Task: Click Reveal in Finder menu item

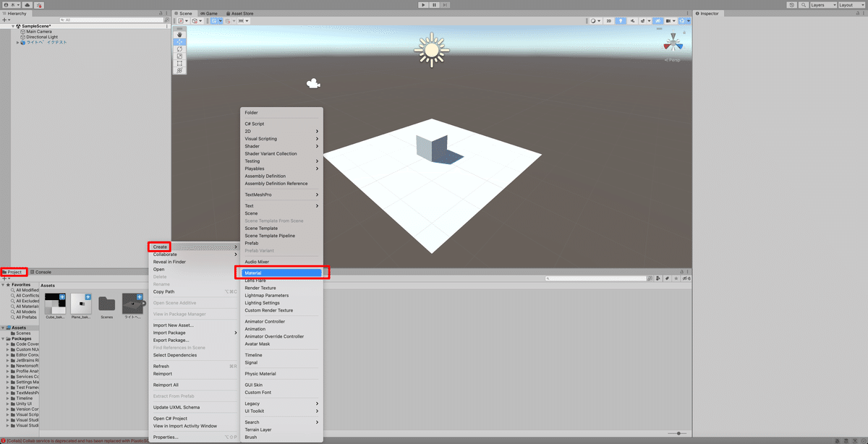Action: [194, 262]
